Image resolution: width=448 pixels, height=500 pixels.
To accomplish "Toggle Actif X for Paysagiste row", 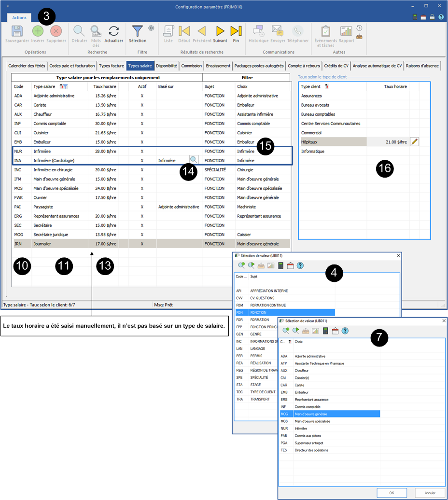I will click(x=142, y=207).
